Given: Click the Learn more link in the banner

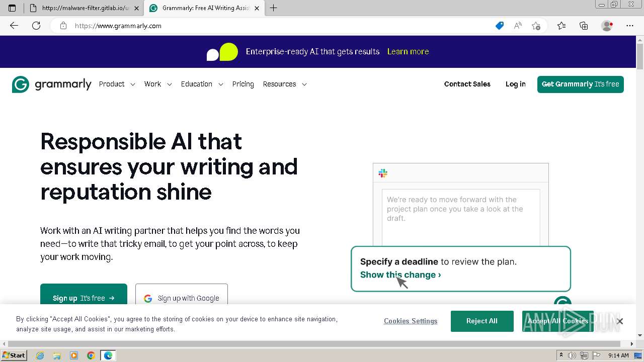Looking at the screenshot, I should tap(408, 51).
